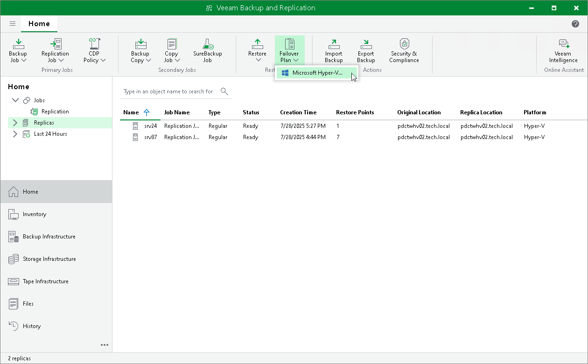Open Veeam Intelligence assistant
This screenshot has height=364, width=588.
pos(563,50)
